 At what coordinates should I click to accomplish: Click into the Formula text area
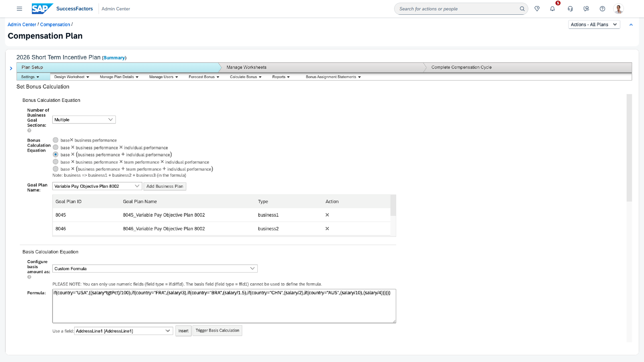point(224,306)
